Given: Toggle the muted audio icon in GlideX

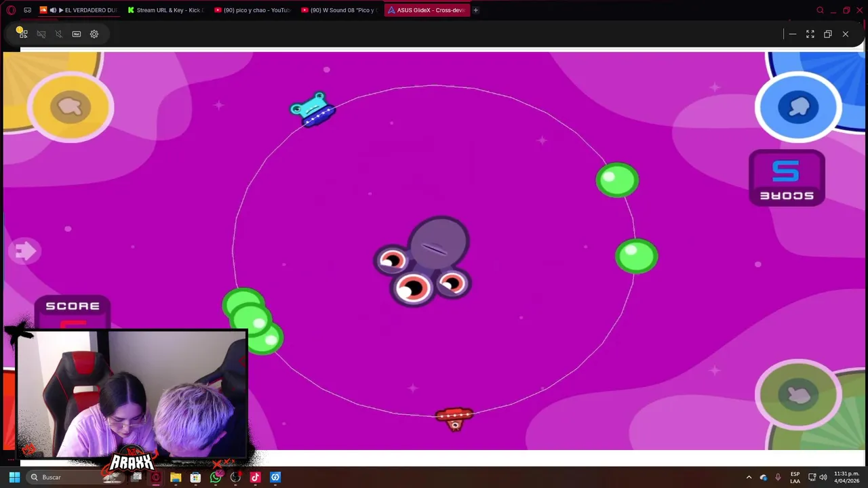Looking at the screenshot, I should click(x=59, y=34).
